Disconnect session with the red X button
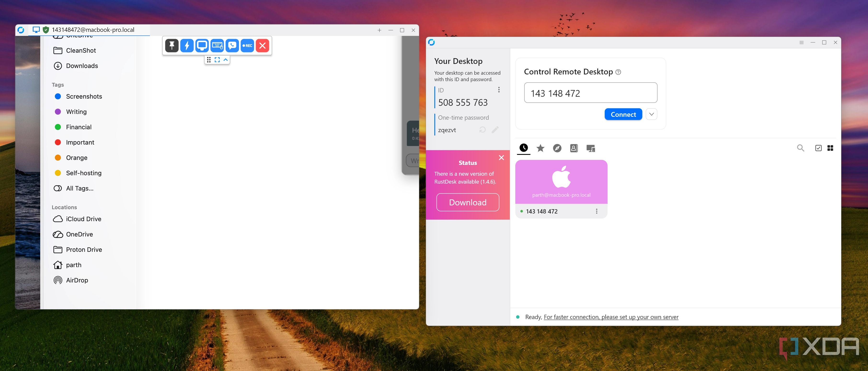Viewport: 868px width, 371px height. coord(263,45)
